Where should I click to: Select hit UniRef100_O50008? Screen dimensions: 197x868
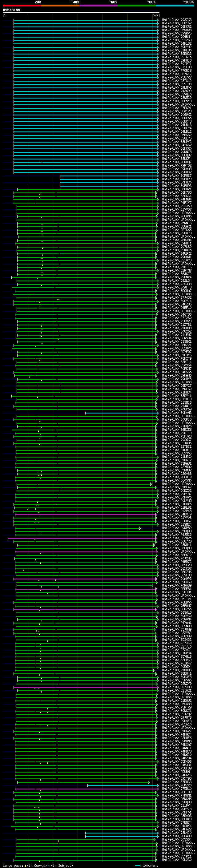coord(177,30)
